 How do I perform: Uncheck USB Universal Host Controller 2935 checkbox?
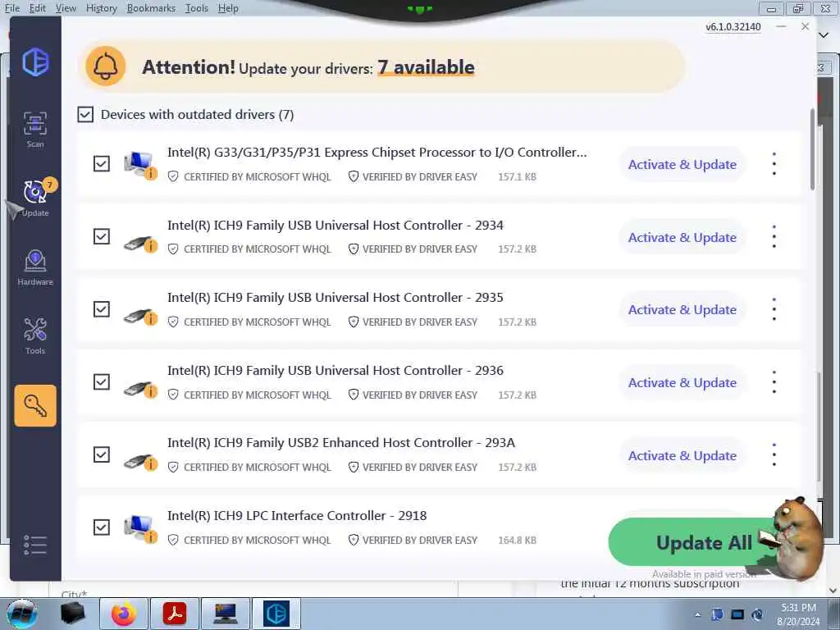[101, 309]
